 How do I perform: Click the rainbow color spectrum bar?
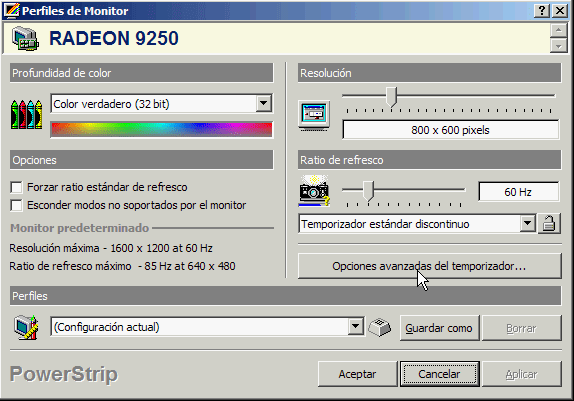tap(161, 130)
